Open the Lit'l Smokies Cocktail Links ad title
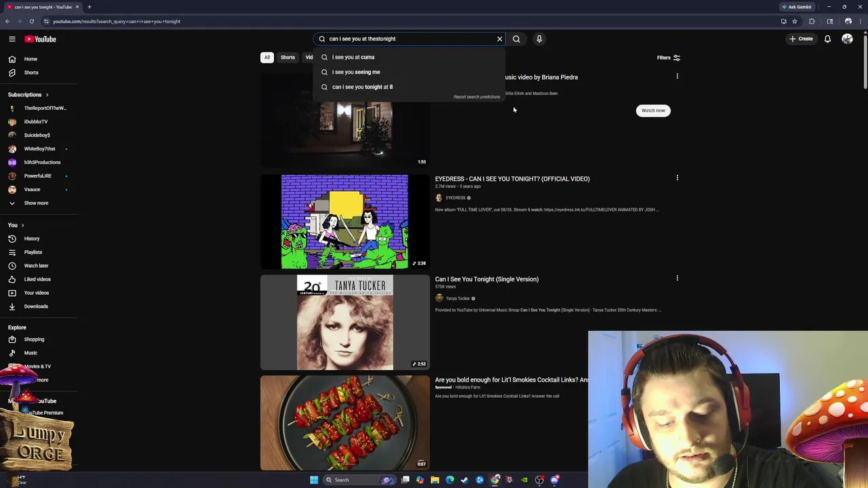Image resolution: width=868 pixels, height=488 pixels. point(511,380)
